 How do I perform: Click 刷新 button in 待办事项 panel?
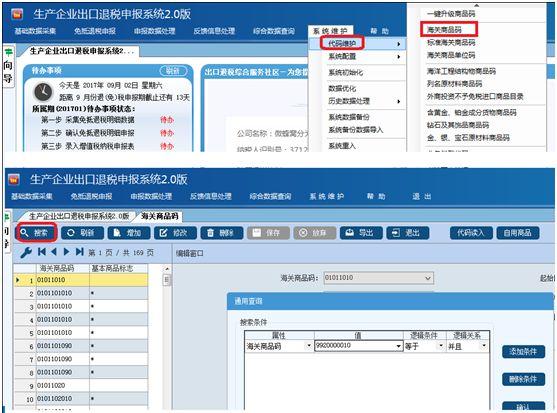(x=173, y=71)
